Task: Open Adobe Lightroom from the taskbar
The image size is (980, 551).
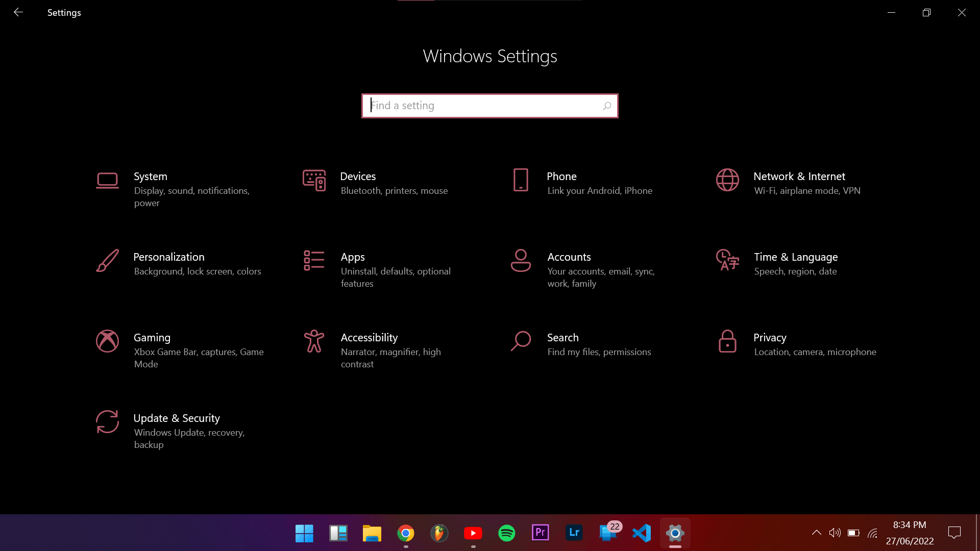Action: click(x=574, y=533)
